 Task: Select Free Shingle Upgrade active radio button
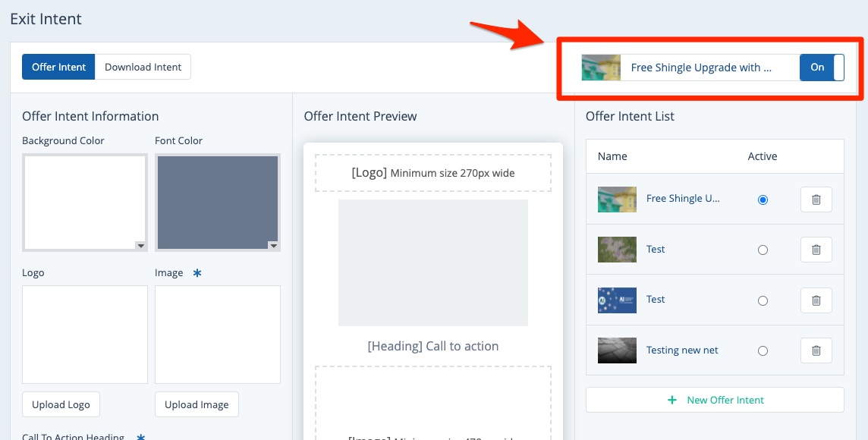pyautogui.click(x=763, y=200)
